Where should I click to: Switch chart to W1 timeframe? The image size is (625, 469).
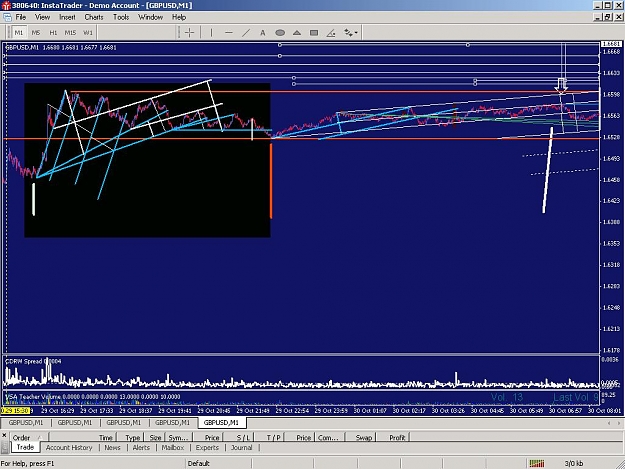click(88, 33)
